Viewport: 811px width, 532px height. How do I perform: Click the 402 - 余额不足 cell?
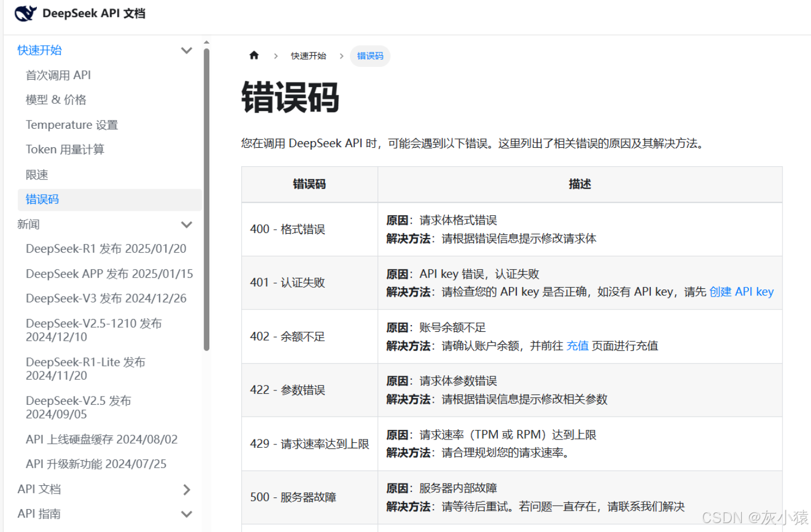(310, 336)
